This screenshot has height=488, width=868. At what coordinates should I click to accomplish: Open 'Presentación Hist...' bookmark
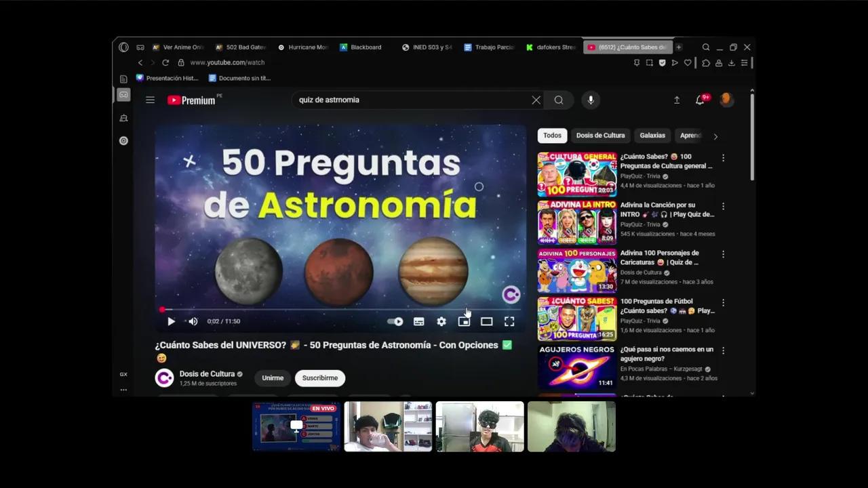pos(167,78)
